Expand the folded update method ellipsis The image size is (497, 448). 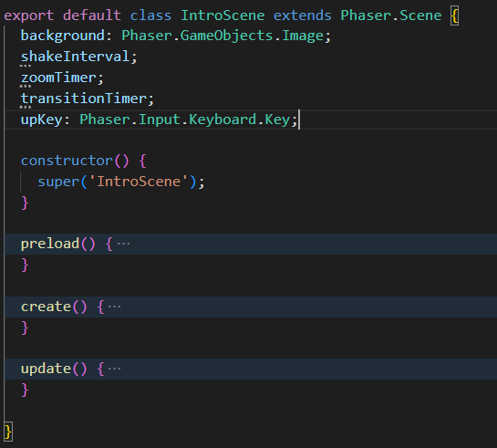[114, 369]
